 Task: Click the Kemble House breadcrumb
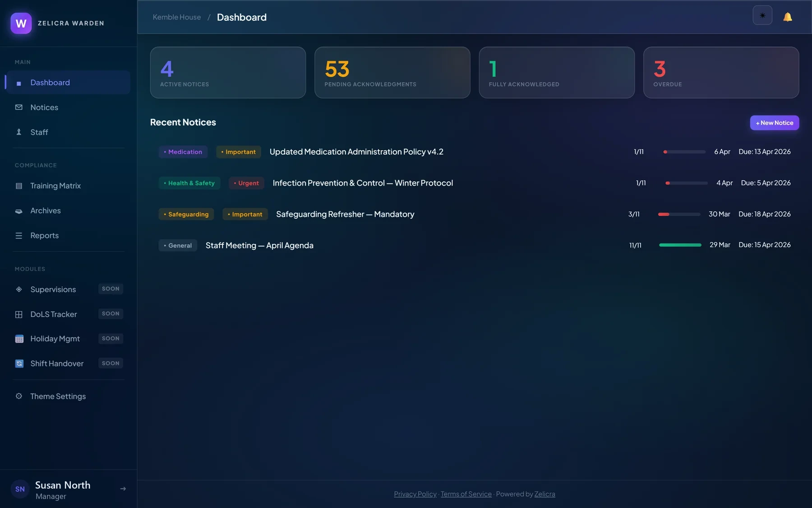point(177,17)
